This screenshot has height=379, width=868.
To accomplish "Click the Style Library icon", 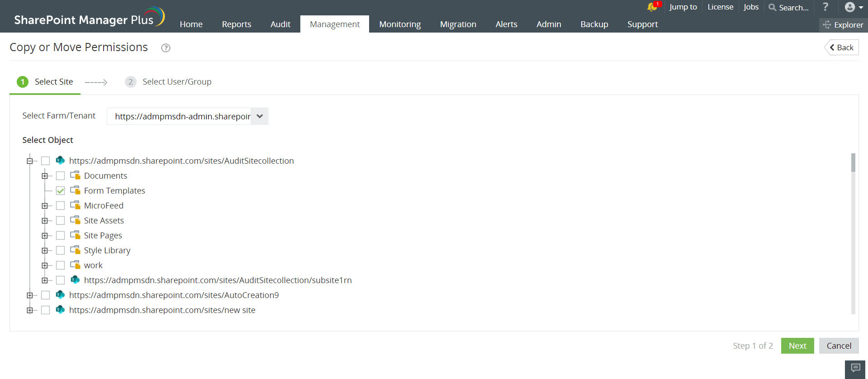I will point(76,250).
